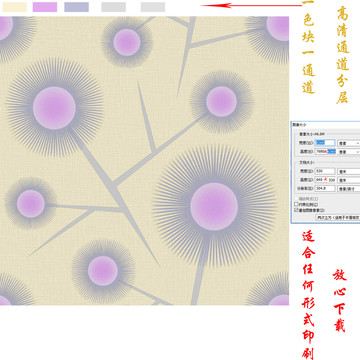This screenshot has height=360, width=360.
Task: Pick the lavender blue color swatch
Action: click(76, 7)
